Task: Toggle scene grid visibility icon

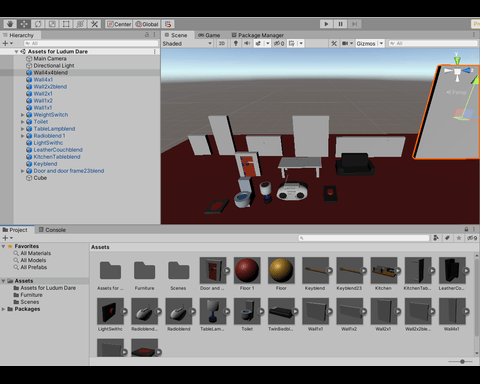Action: 292,43
